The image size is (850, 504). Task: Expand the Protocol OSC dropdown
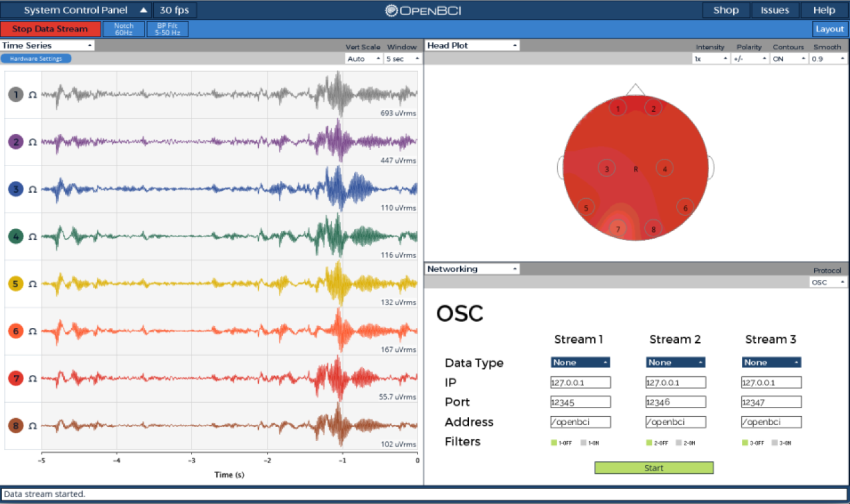click(x=828, y=282)
